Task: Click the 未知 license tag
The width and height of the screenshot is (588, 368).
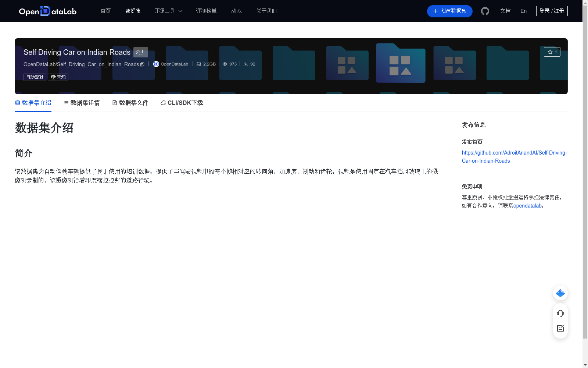Action: 58,77
